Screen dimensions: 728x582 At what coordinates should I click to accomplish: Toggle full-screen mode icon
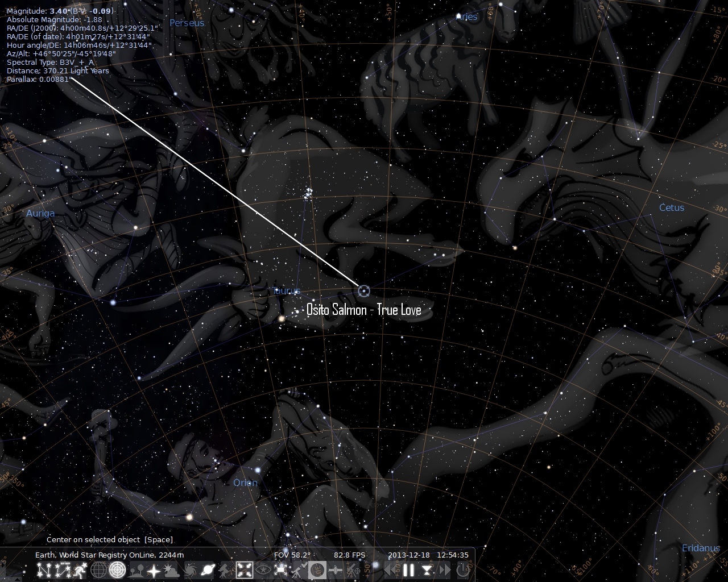click(280, 570)
